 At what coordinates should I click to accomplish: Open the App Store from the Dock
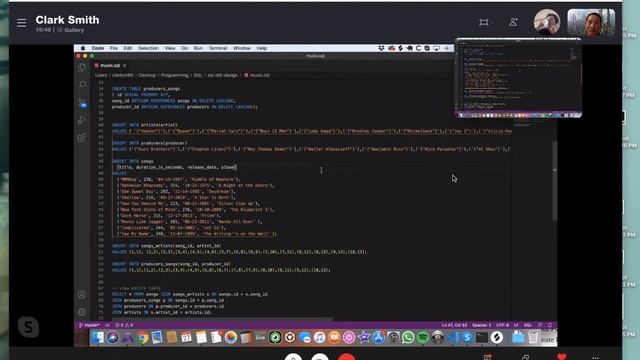(x=378, y=338)
